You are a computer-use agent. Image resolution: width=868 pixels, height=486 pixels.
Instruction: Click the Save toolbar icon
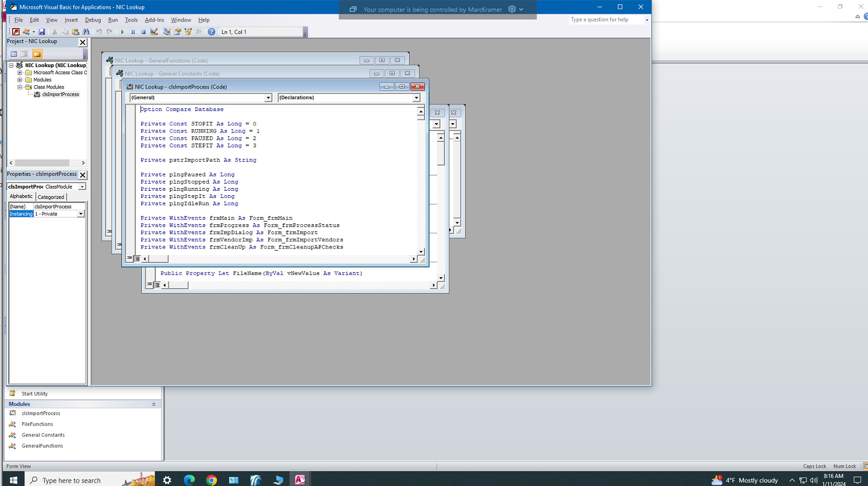pyautogui.click(x=42, y=32)
